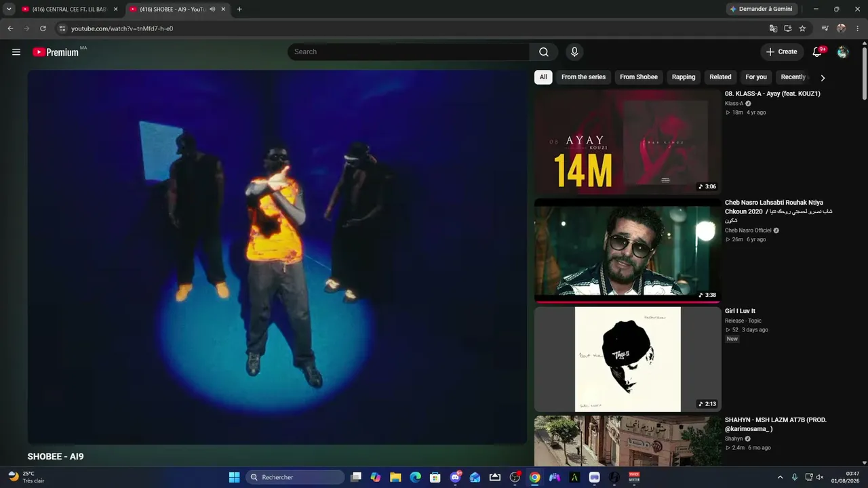Image resolution: width=868 pixels, height=488 pixels.
Task: Click the Girl I Luv It thumbnail
Action: point(627,359)
